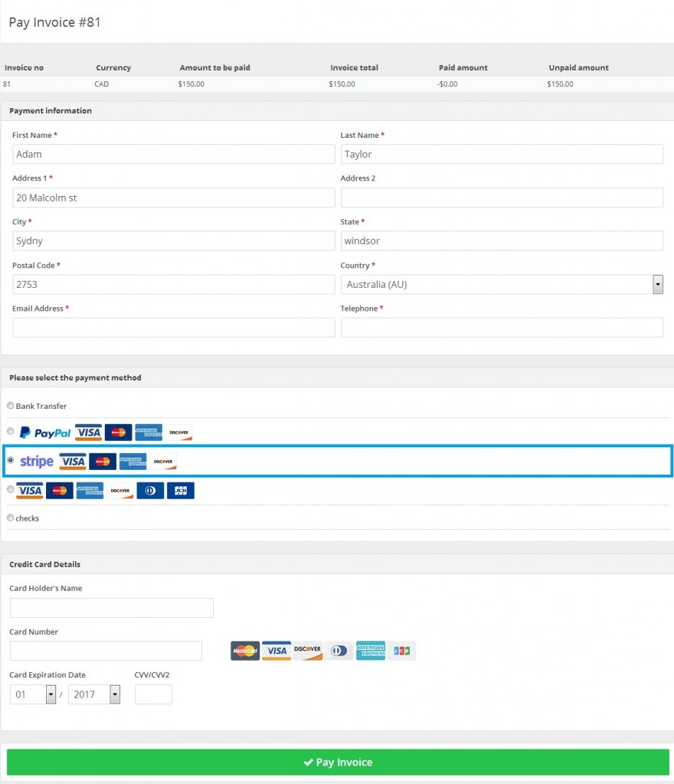Click the MasterCard icon in the Stripe row
This screenshot has height=784, width=674.
tap(103, 461)
